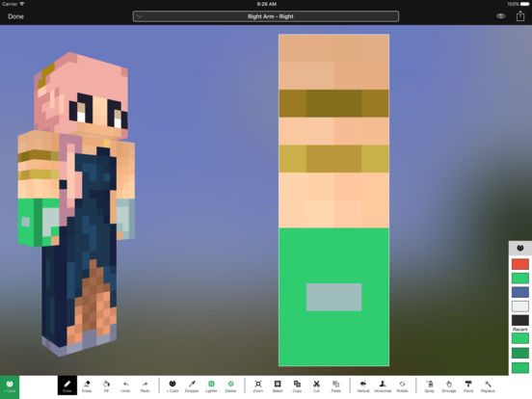Click the Done button
Screen dimensions: 532x399
pyautogui.click(x=15, y=16)
